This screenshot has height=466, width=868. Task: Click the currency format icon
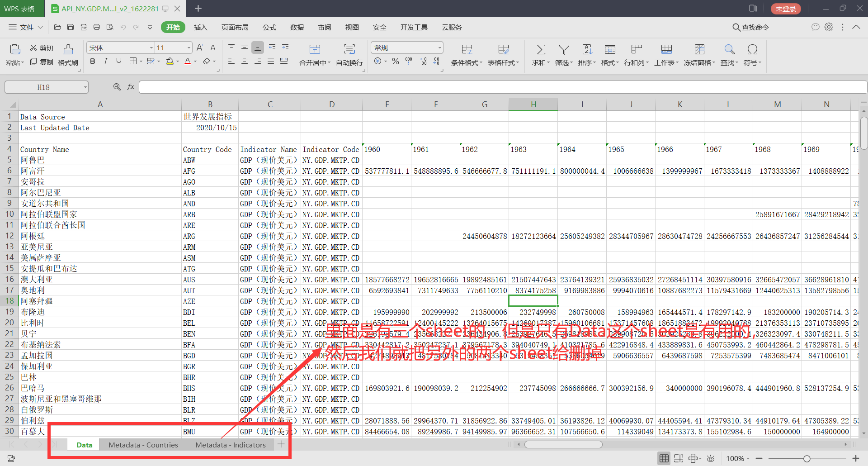click(x=378, y=61)
